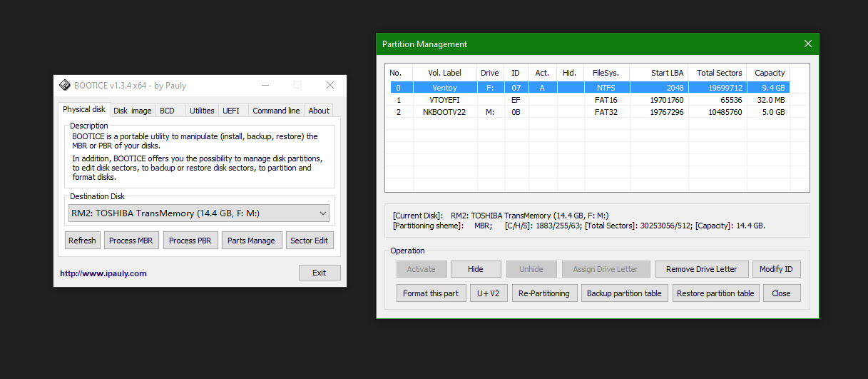
Task: Click the 19701760 Start LBA cell
Action: click(x=659, y=100)
